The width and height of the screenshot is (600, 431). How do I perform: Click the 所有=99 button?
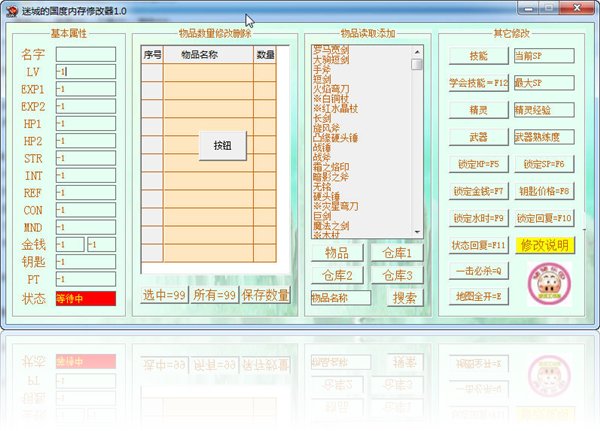point(214,295)
